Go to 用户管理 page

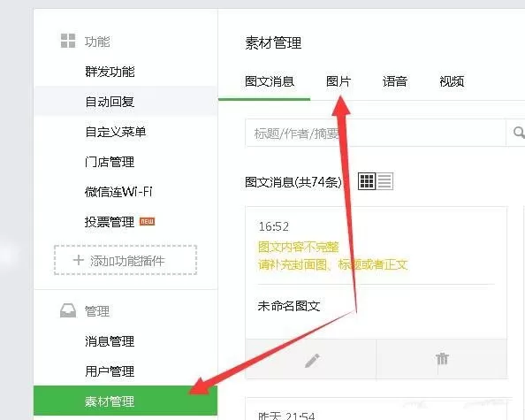click(x=110, y=371)
